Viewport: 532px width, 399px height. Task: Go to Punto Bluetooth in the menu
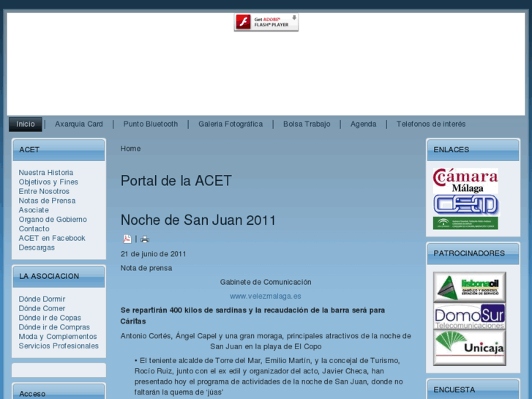click(150, 124)
